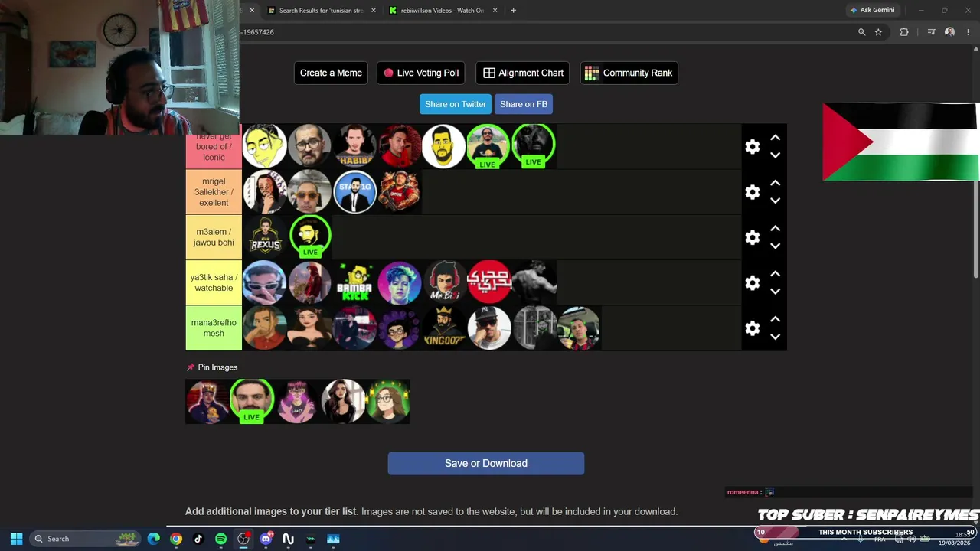Screen dimensions: 980x551
Task: Move the m3alem tier row down
Action: (775, 246)
